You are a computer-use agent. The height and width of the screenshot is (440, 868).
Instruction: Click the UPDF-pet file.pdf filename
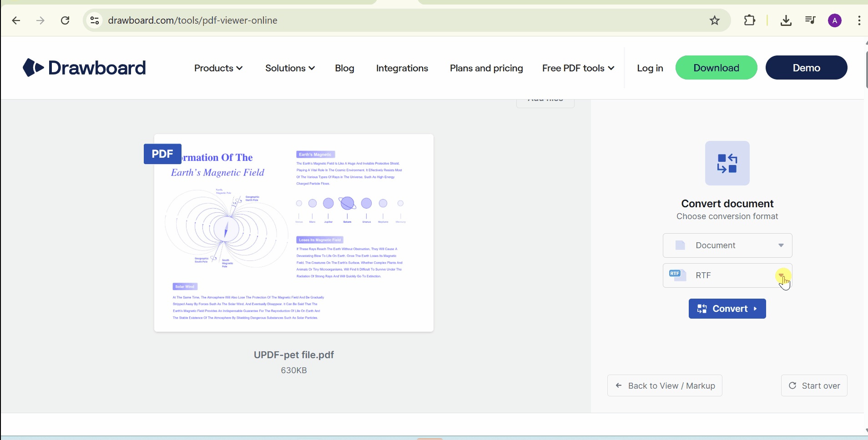pos(294,355)
